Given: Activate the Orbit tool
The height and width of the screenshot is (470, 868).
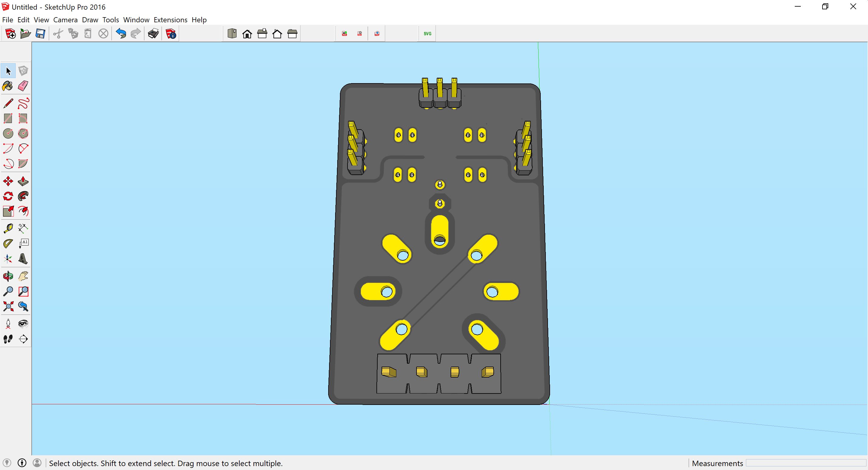Looking at the screenshot, I should 8,276.
